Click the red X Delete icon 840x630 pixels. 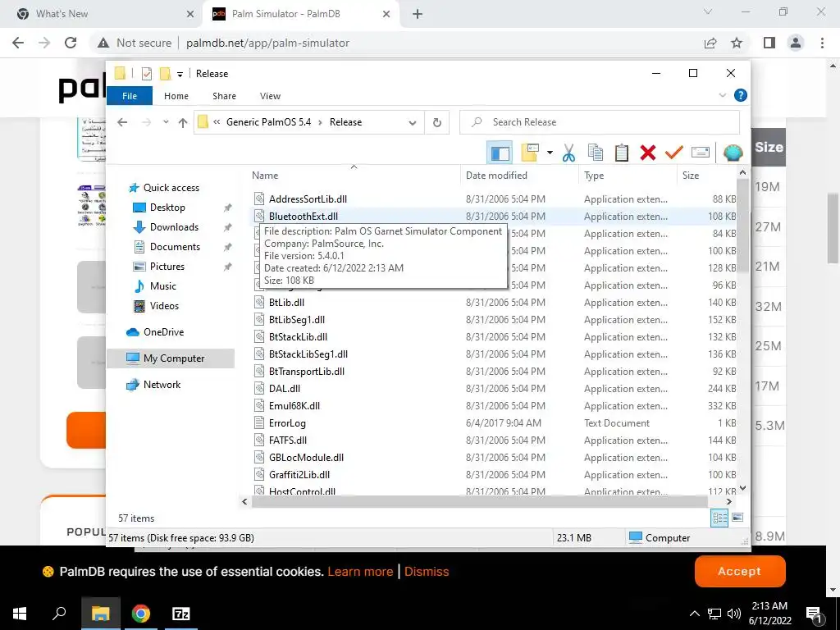click(648, 153)
